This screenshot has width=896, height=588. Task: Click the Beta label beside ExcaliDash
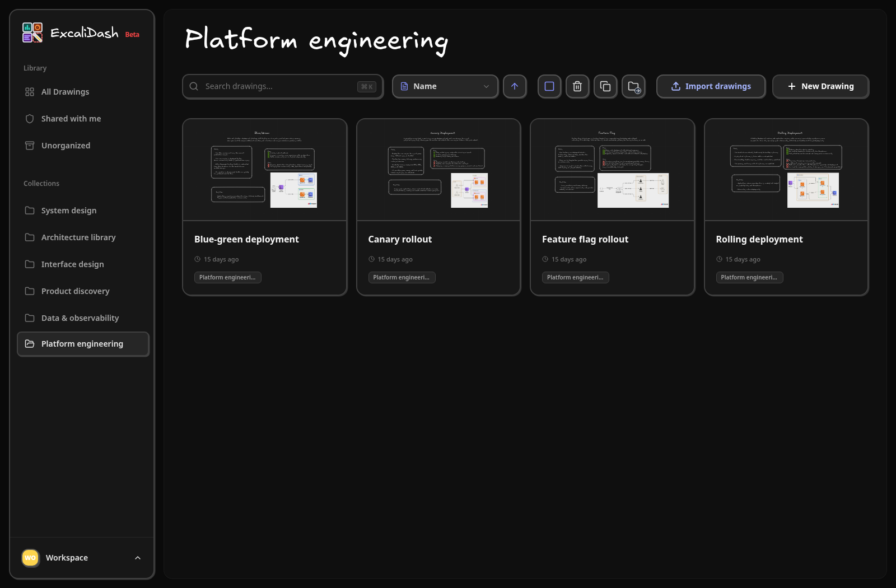point(132,35)
